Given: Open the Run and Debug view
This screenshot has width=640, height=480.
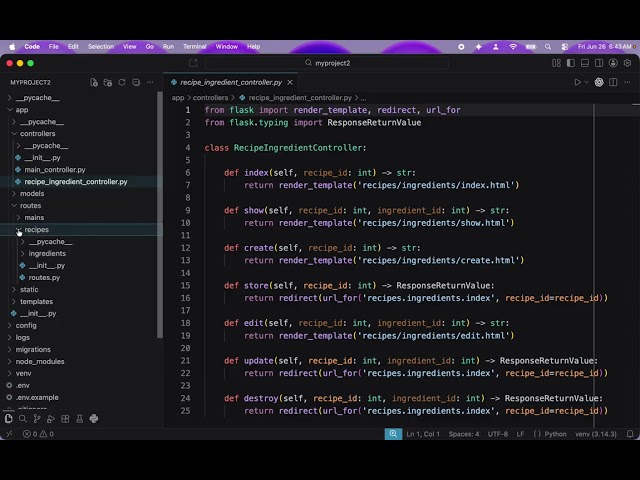Looking at the screenshot, I should coord(51,419).
